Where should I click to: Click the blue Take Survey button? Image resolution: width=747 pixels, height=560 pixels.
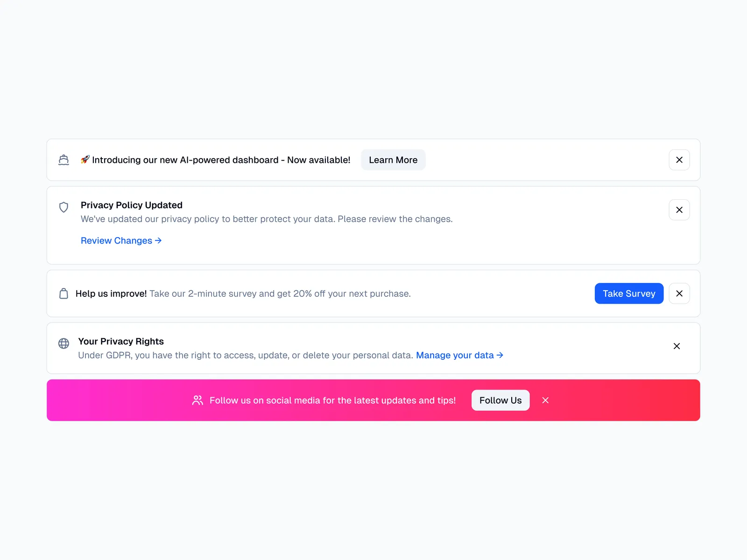pos(629,294)
